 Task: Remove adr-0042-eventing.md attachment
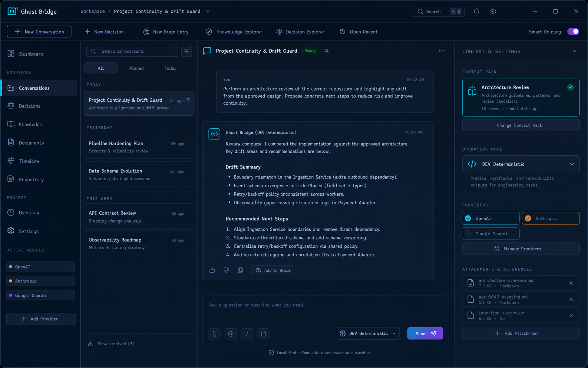pyautogui.click(x=571, y=299)
